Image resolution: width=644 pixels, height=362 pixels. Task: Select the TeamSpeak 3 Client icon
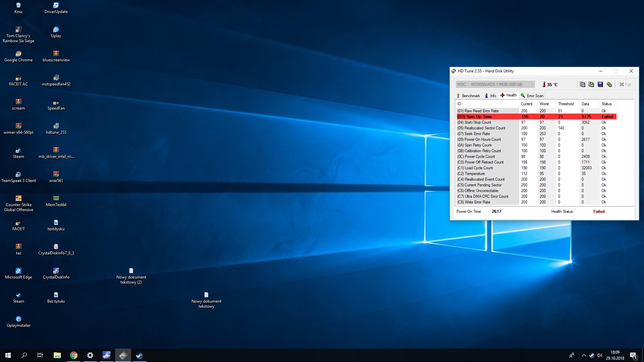[18, 177]
